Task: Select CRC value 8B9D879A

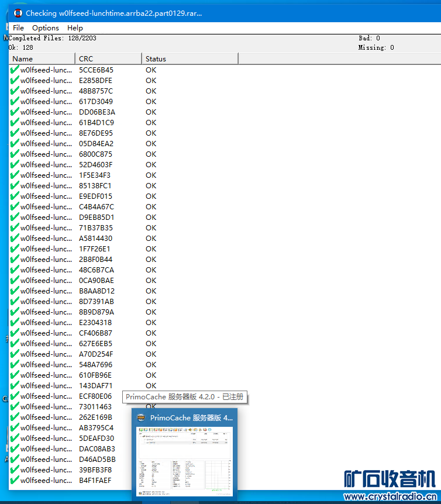Action: tap(97, 312)
